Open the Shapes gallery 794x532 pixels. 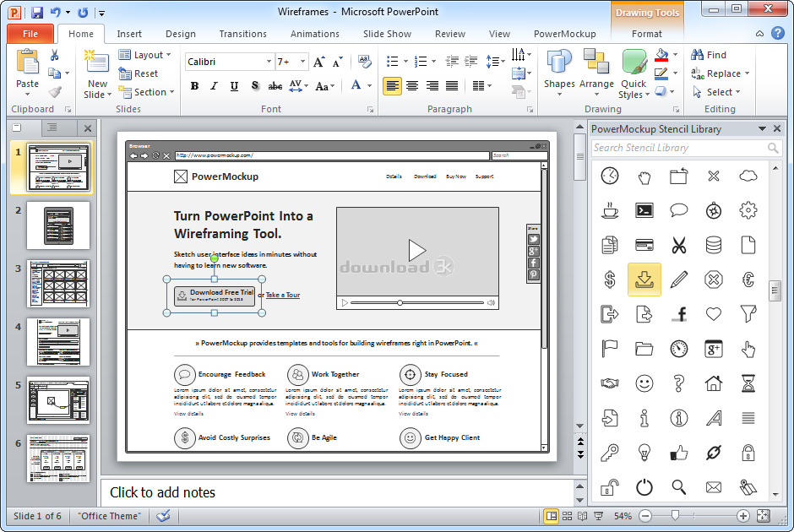[559, 71]
